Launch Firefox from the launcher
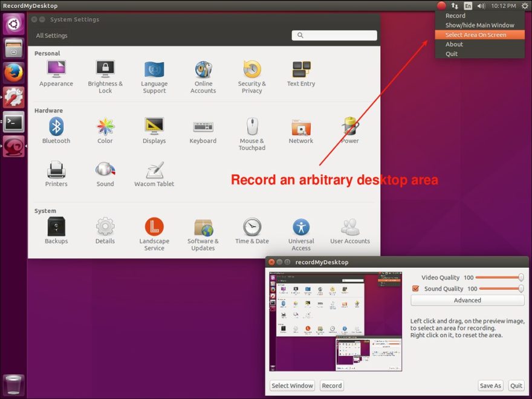 [13, 73]
